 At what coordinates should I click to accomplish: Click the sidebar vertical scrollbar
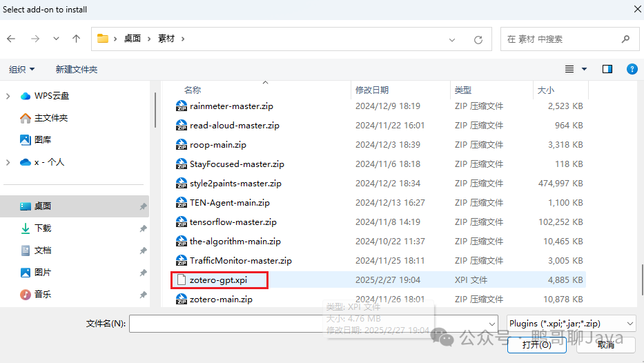point(155,110)
